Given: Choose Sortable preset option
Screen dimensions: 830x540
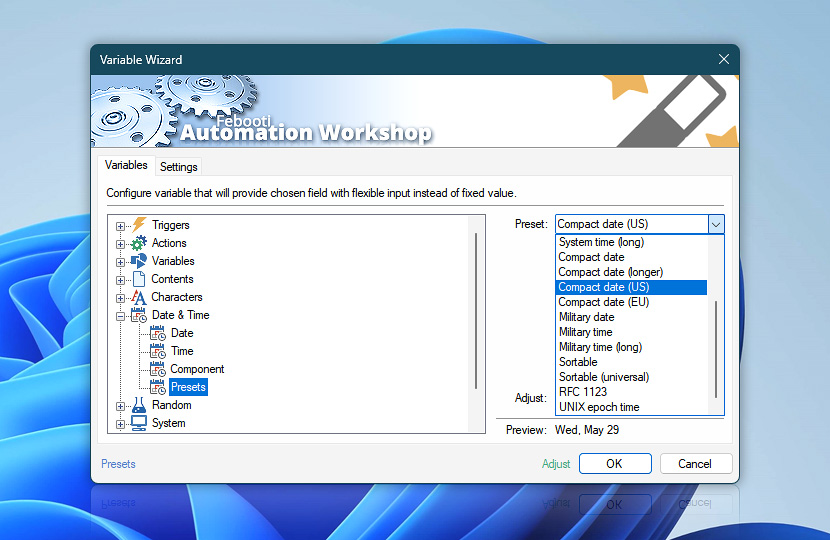Looking at the screenshot, I should tap(632, 362).
